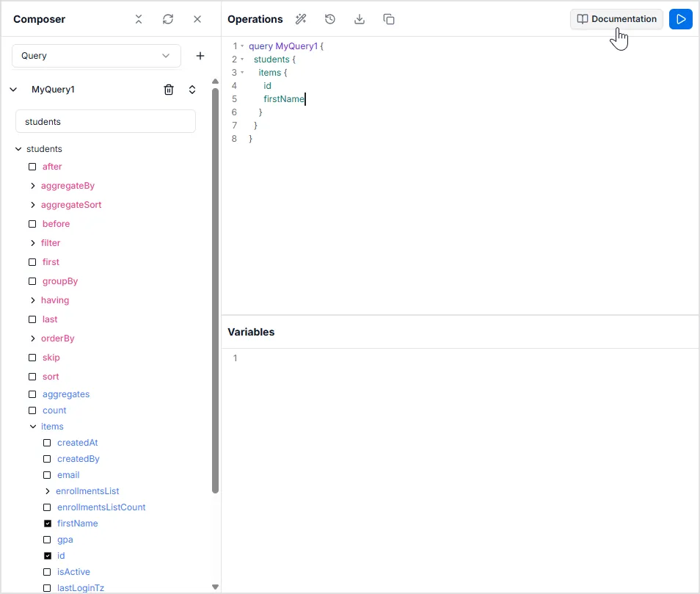Viewport: 700px width, 594px height.
Task: Enable the email field checkbox
Action: pyautogui.click(x=48, y=475)
